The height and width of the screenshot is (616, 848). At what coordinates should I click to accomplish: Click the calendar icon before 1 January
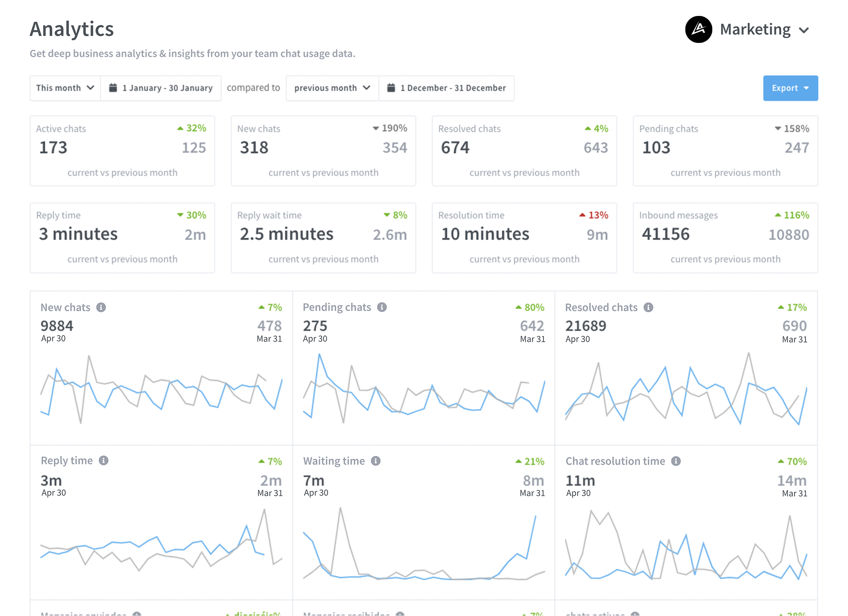pos(113,88)
